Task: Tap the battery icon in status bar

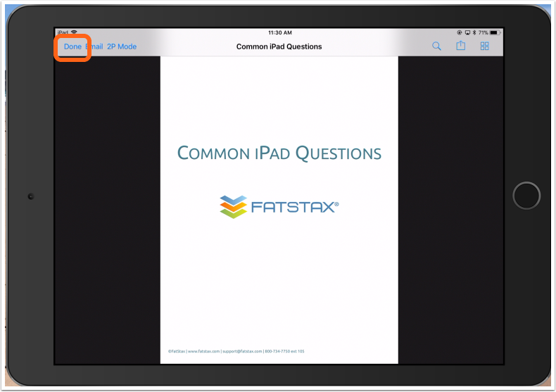Action: 495,32
